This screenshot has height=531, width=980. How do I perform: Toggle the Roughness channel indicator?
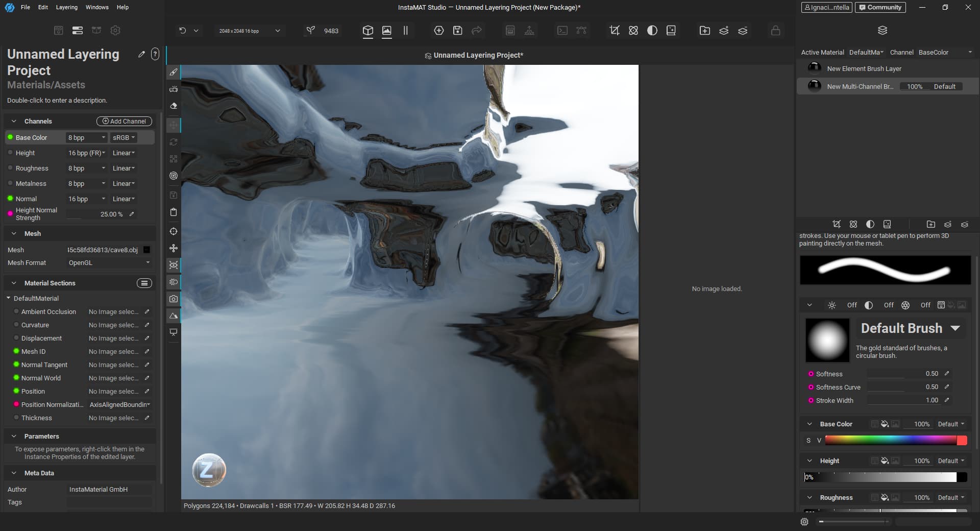coord(10,168)
